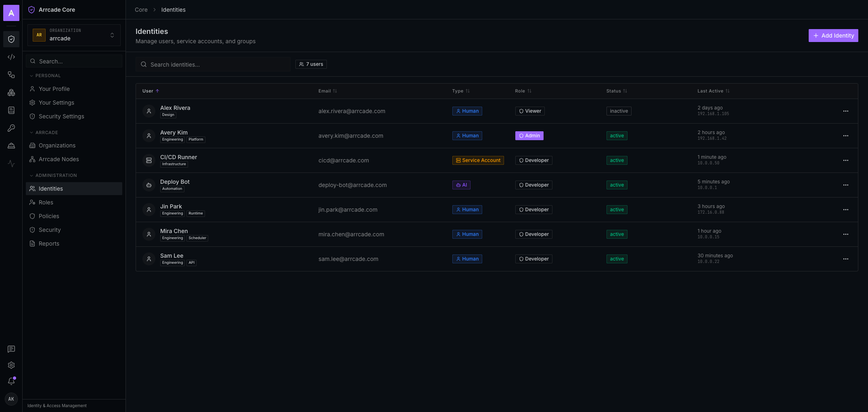Open Arrcade Nodes in sidebar
Image resolution: width=868 pixels, height=412 pixels.
pyautogui.click(x=74, y=159)
